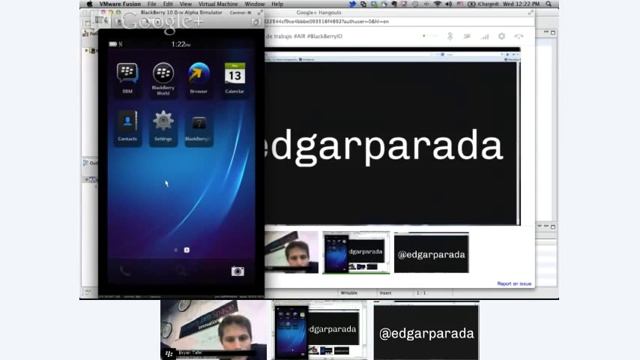This screenshot has height=360, width=640.
Task: Open Spotlight search magnifier
Action: click(x=549, y=4)
